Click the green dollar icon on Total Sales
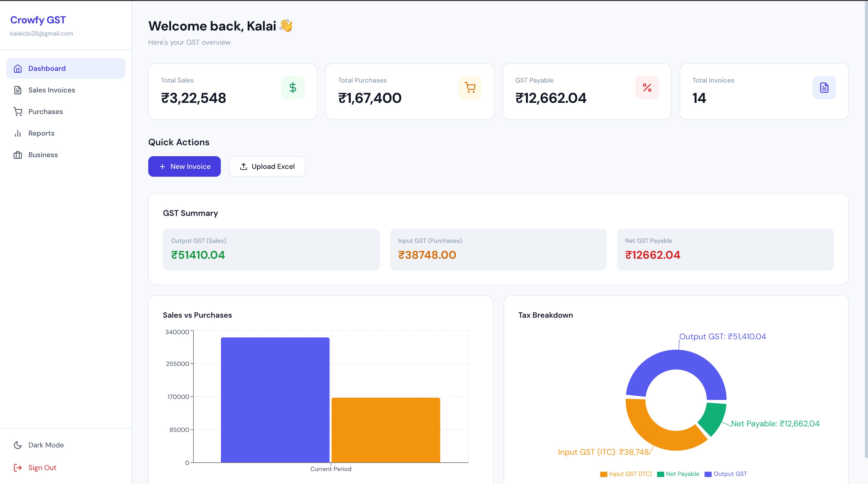 click(293, 88)
